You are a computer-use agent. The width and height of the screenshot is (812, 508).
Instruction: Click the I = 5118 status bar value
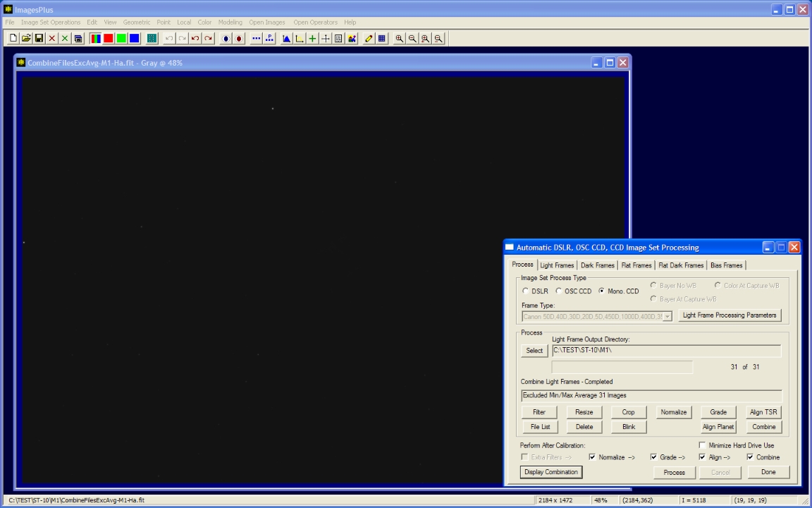point(704,500)
